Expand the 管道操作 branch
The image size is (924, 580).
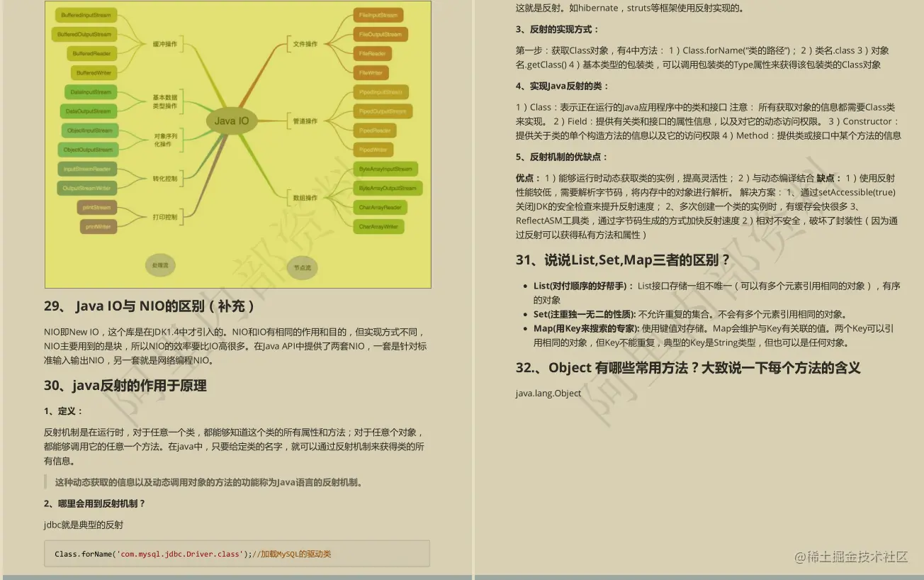[305, 121]
